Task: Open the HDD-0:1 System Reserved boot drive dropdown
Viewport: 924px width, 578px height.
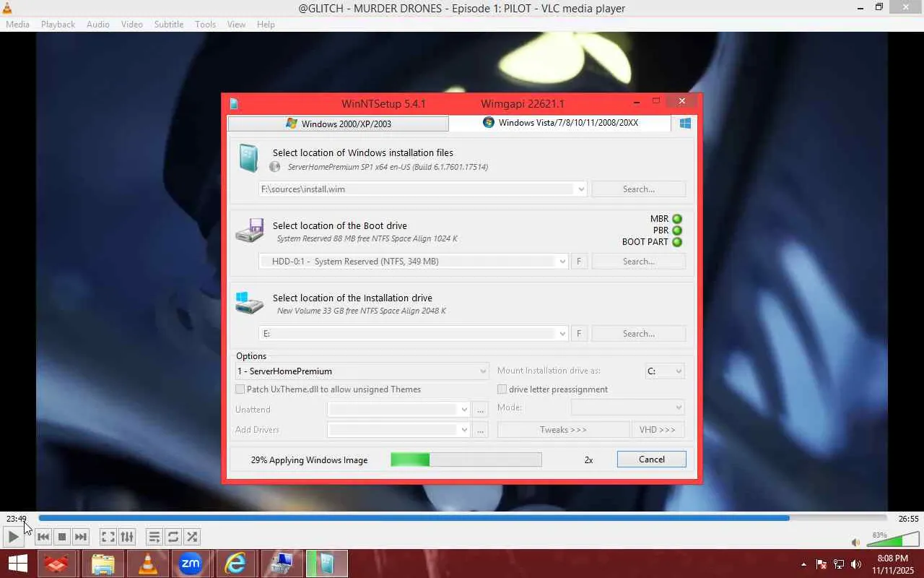Action: coord(562,262)
